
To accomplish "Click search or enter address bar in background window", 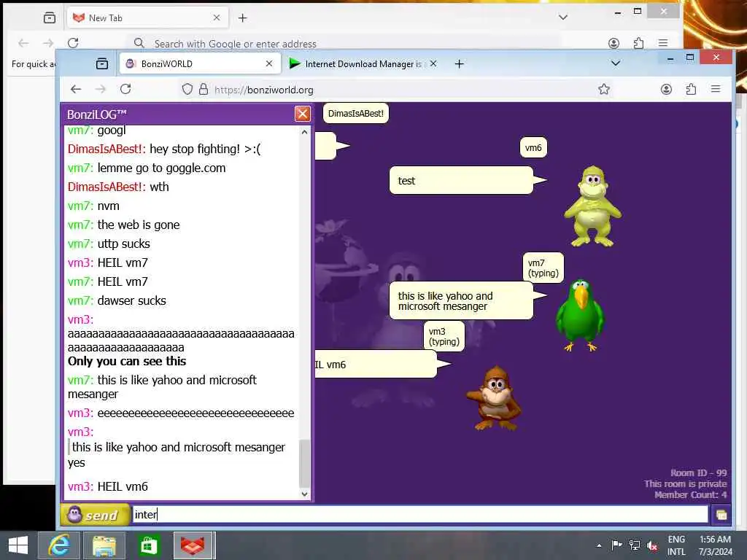I will coord(343,43).
